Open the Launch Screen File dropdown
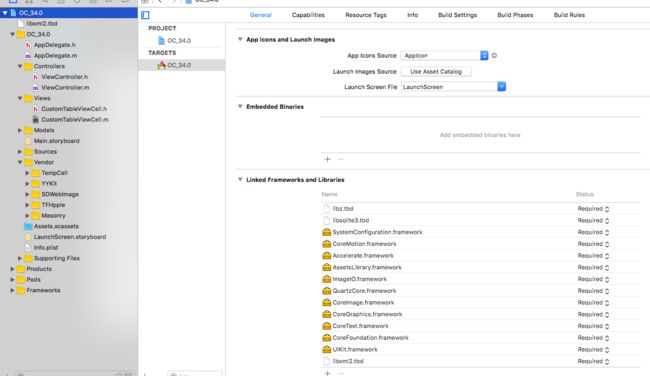 [454, 87]
